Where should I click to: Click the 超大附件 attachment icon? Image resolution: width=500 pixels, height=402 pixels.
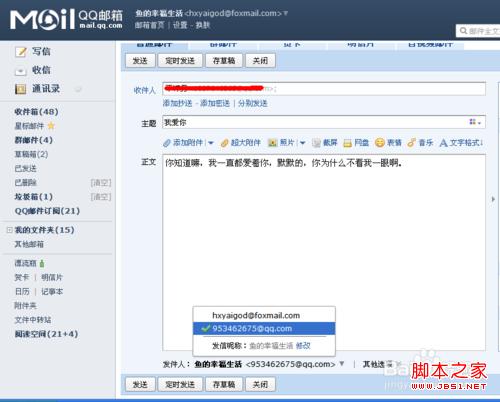pos(224,143)
